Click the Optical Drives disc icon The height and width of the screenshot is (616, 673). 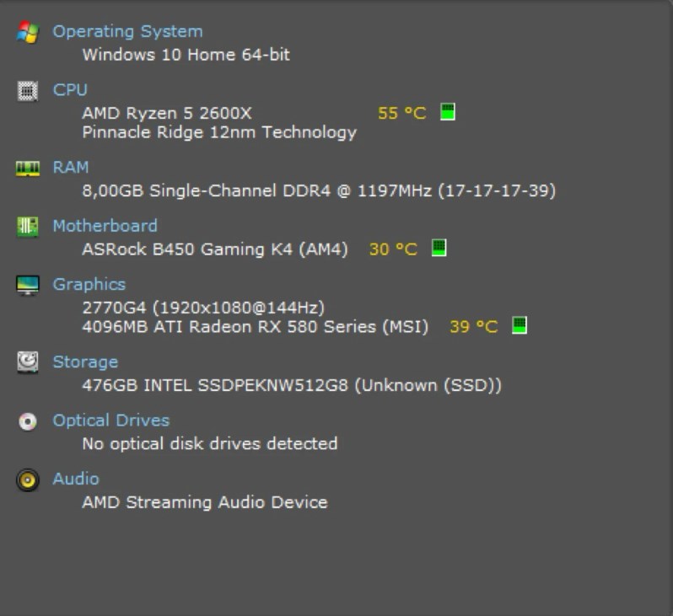pos(28,421)
